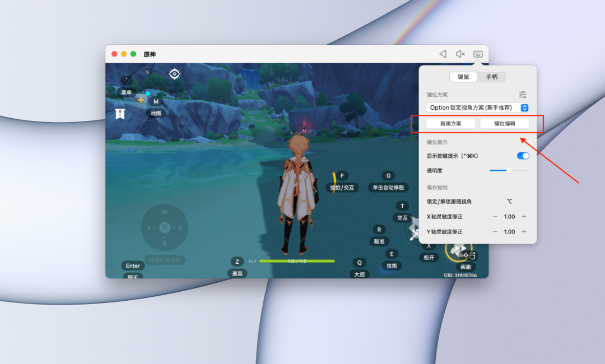The width and height of the screenshot is (605, 364).
Task: Click the Z key hint bubble
Action: tap(237, 262)
